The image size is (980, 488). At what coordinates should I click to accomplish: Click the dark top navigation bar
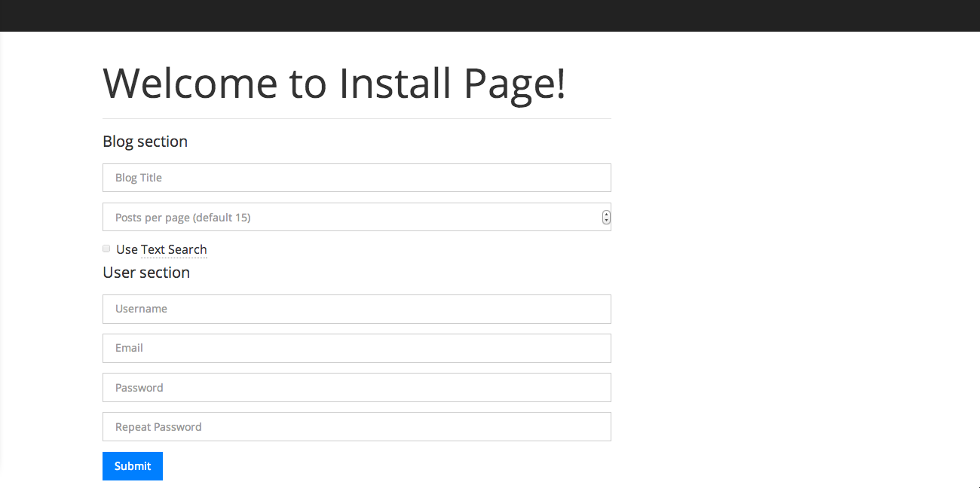click(490, 15)
